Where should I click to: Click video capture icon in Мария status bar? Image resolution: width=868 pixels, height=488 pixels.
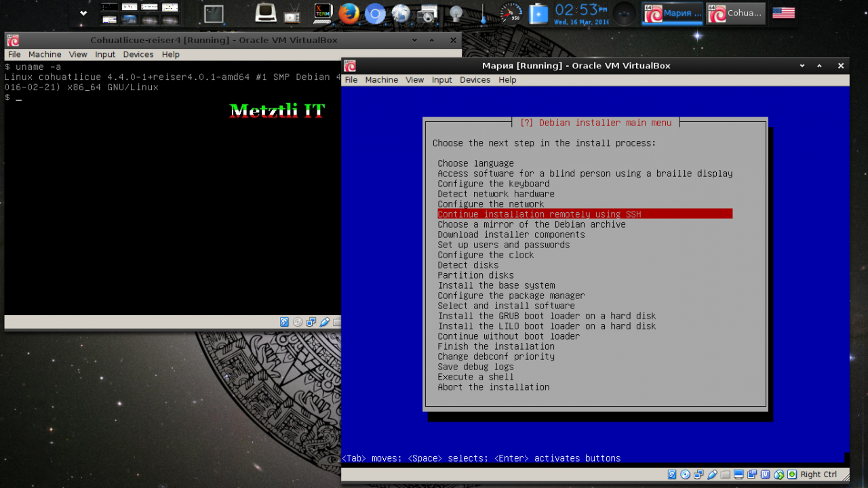752,474
